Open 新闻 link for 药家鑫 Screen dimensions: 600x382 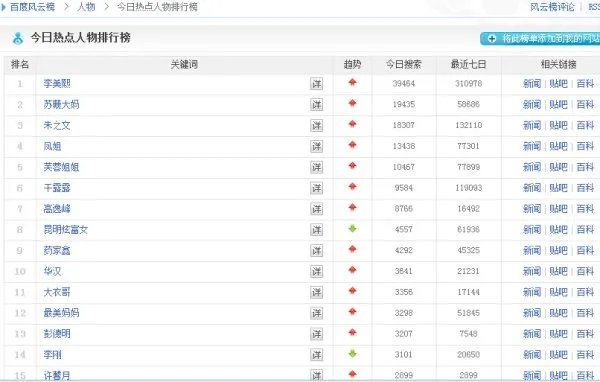pos(532,250)
